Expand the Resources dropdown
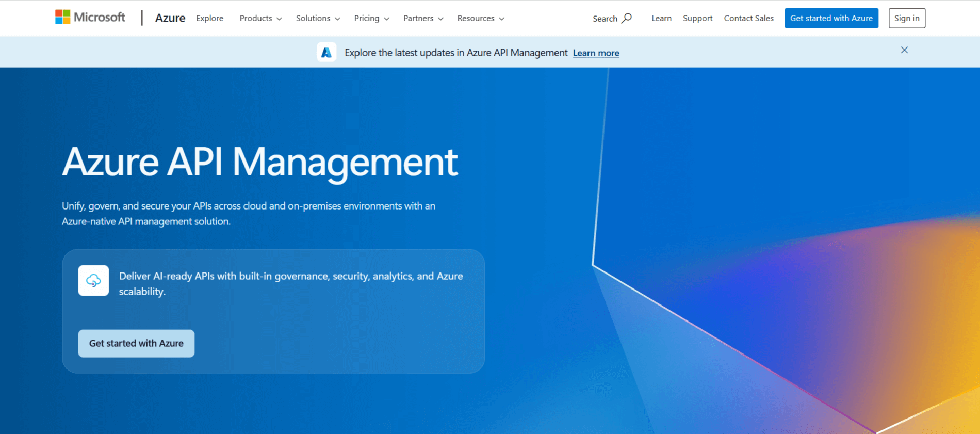This screenshot has height=434, width=980. click(481, 18)
